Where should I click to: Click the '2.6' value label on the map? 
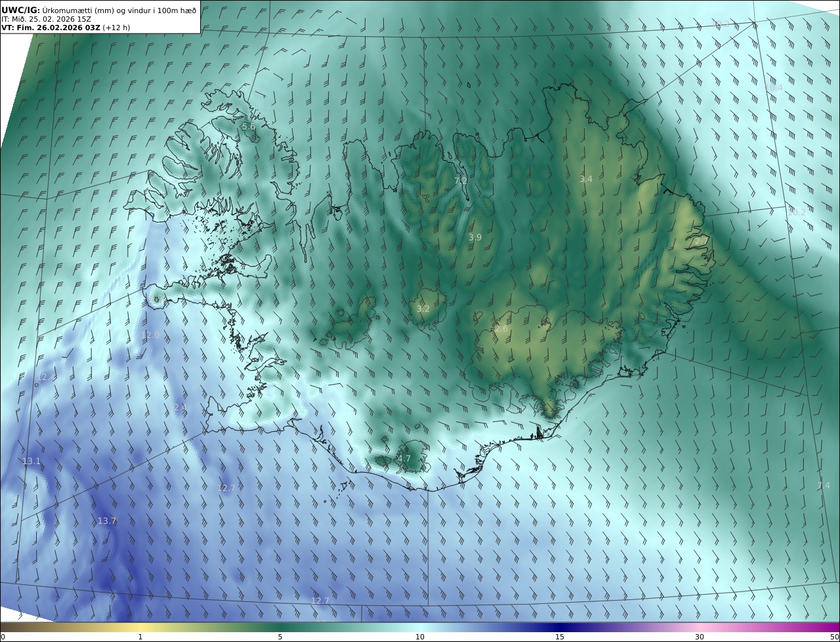(501, 329)
